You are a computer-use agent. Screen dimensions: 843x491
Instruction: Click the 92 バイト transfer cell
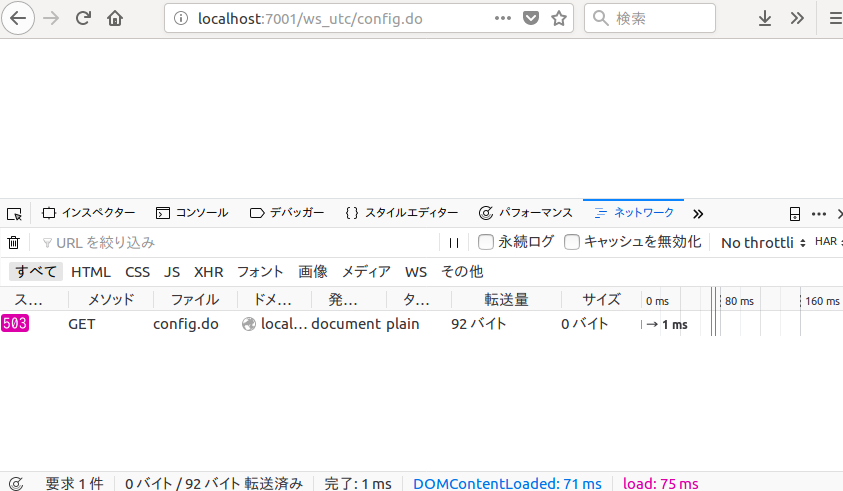tap(478, 324)
